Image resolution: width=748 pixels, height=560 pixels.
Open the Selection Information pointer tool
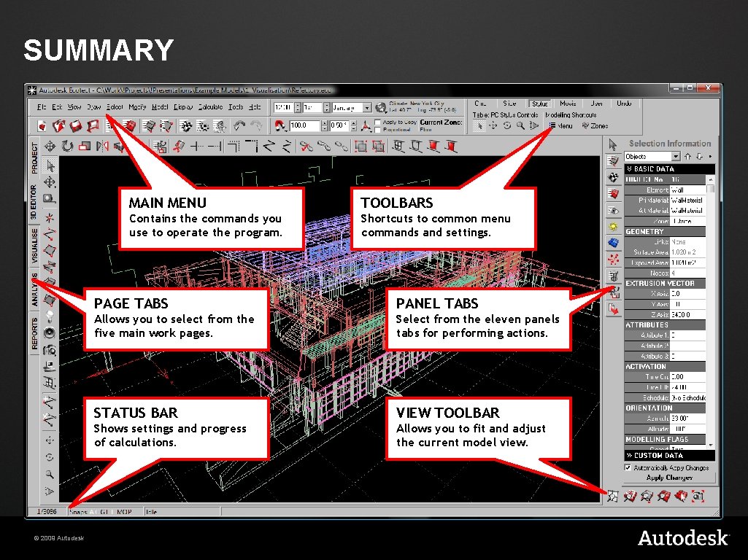point(612,144)
